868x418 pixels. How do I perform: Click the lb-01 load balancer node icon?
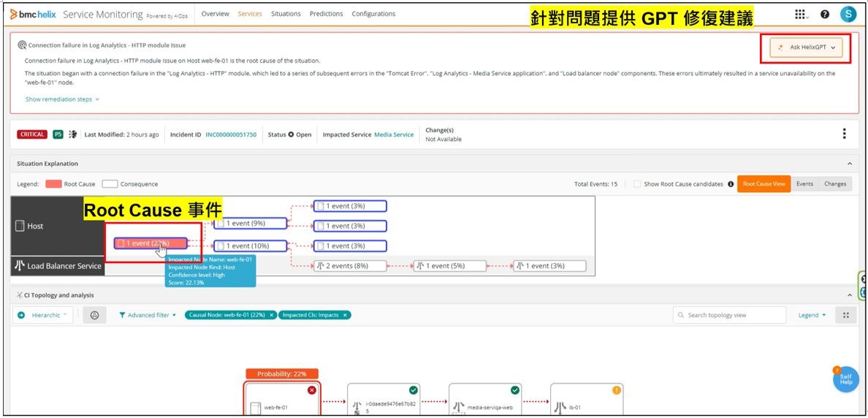[560, 408]
